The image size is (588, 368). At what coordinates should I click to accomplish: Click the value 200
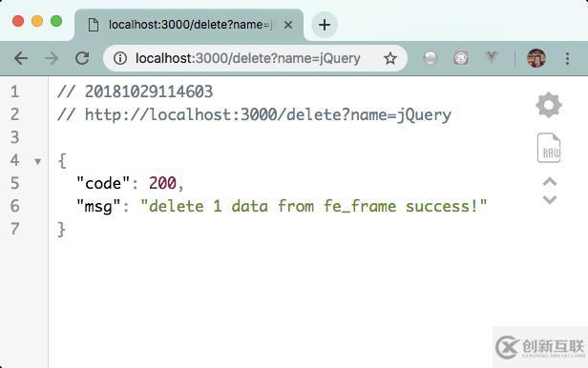click(x=162, y=183)
